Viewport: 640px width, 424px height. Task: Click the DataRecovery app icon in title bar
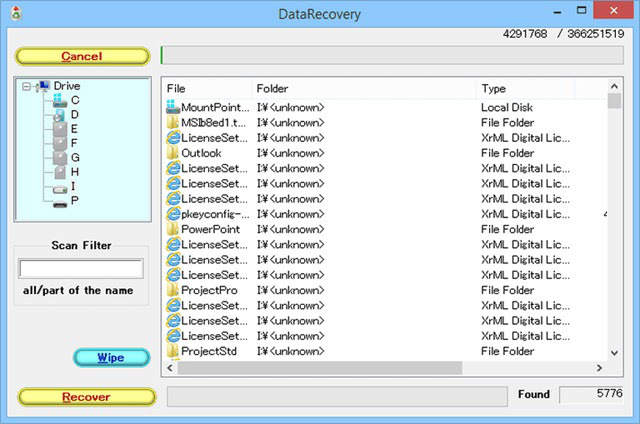[x=16, y=13]
